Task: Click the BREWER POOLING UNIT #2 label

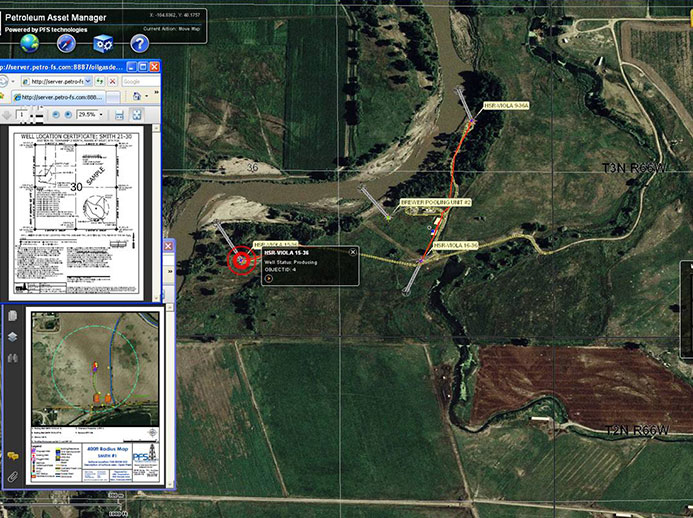Action: click(436, 202)
